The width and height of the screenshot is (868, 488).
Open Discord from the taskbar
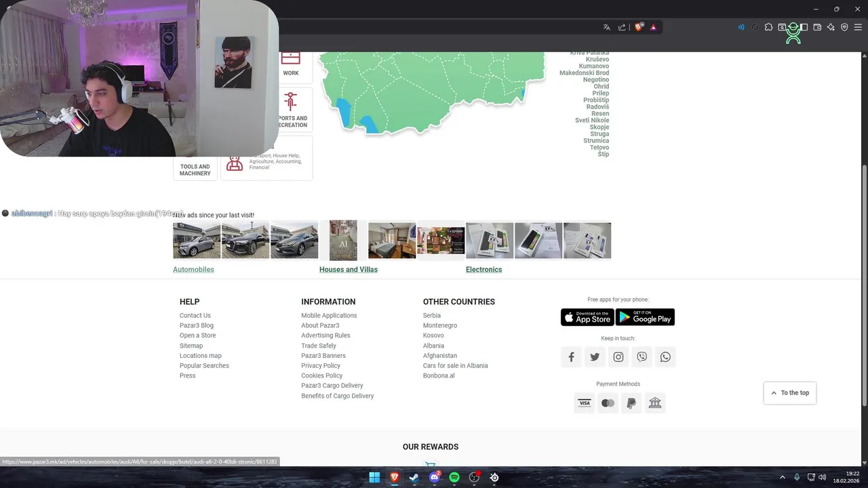(x=435, y=477)
